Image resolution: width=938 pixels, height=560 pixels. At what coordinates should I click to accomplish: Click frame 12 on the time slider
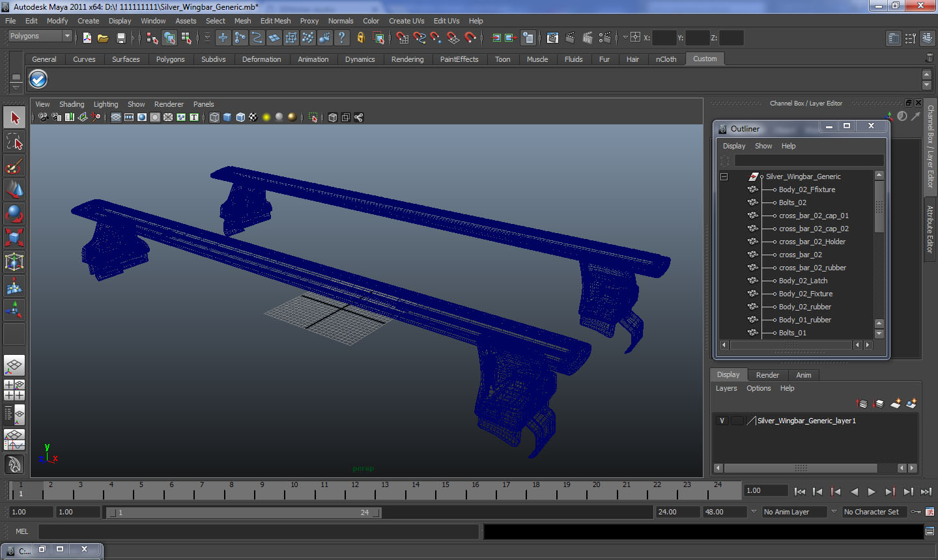pyautogui.click(x=355, y=490)
